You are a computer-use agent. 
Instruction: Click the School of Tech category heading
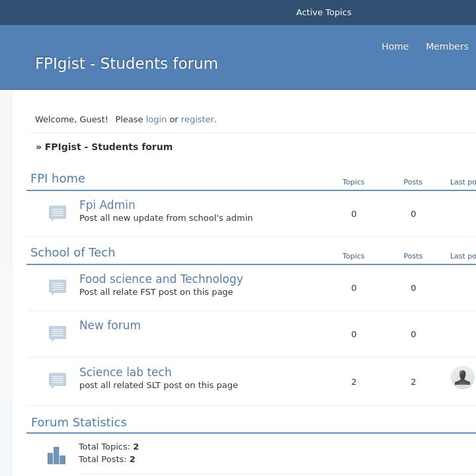[x=73, y=253]
